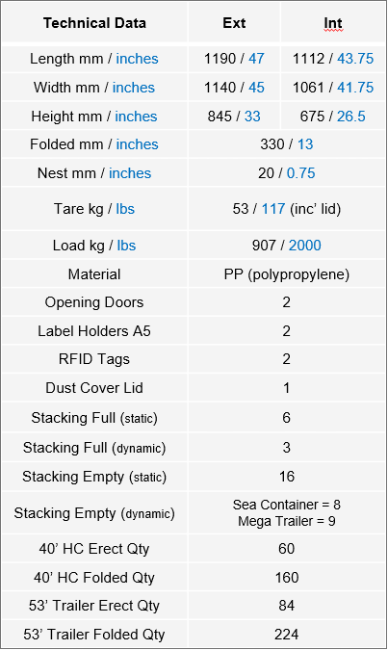Click external height value 845 / 33
388x650 pixels.
click(x=234, y=116)
